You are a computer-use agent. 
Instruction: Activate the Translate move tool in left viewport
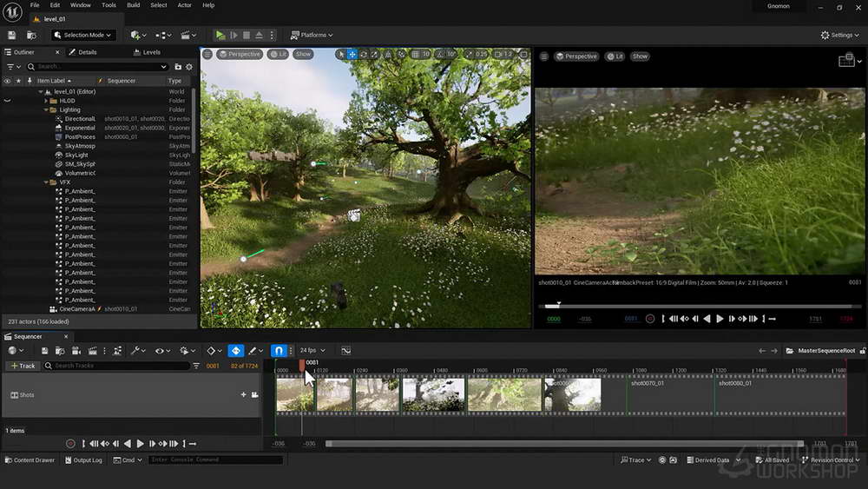click(352, 54)
